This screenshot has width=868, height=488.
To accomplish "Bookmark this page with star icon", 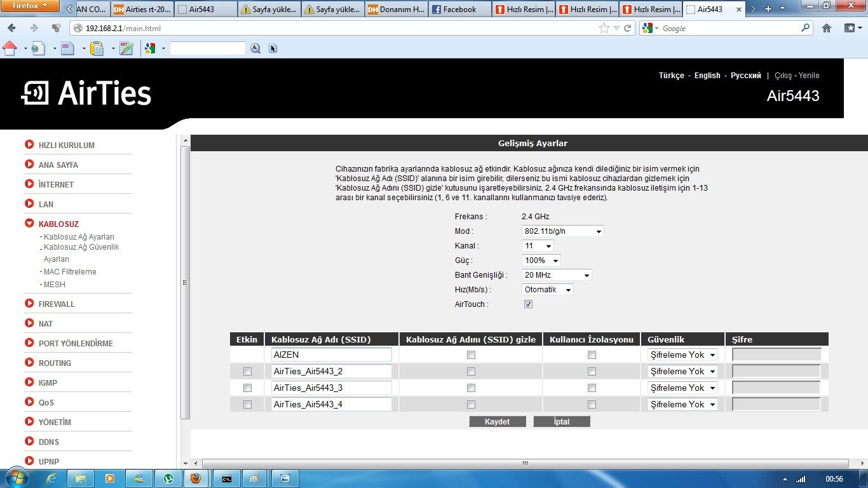I will [x=604, y=28].
